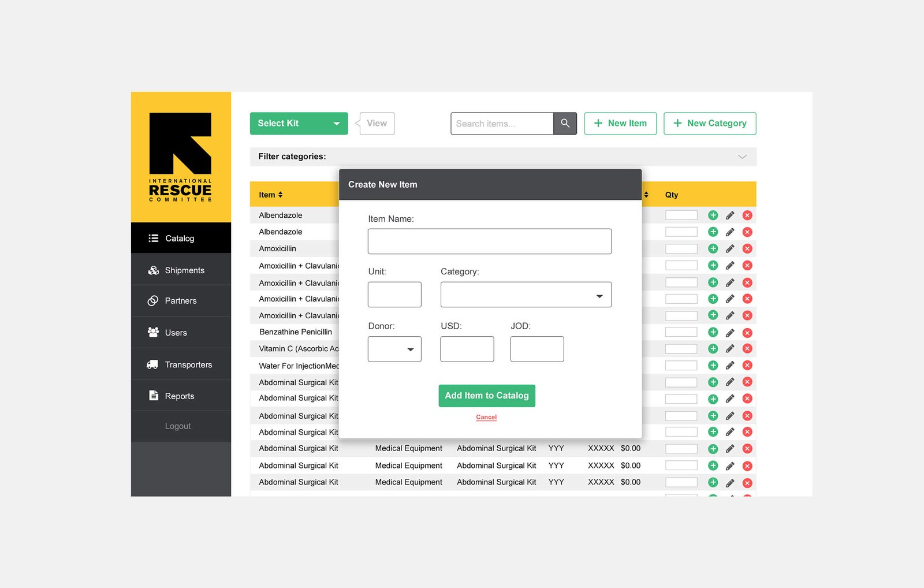The image size is (924, 588).
Task: Click the New Category button
Action: (710, 124)
